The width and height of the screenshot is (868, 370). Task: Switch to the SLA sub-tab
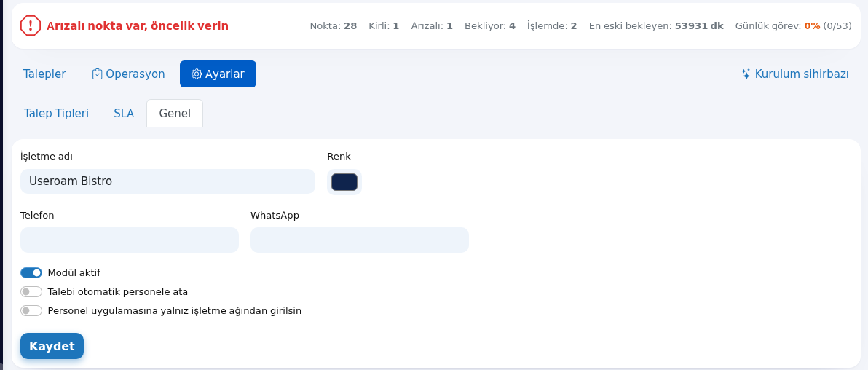[124, 114]
